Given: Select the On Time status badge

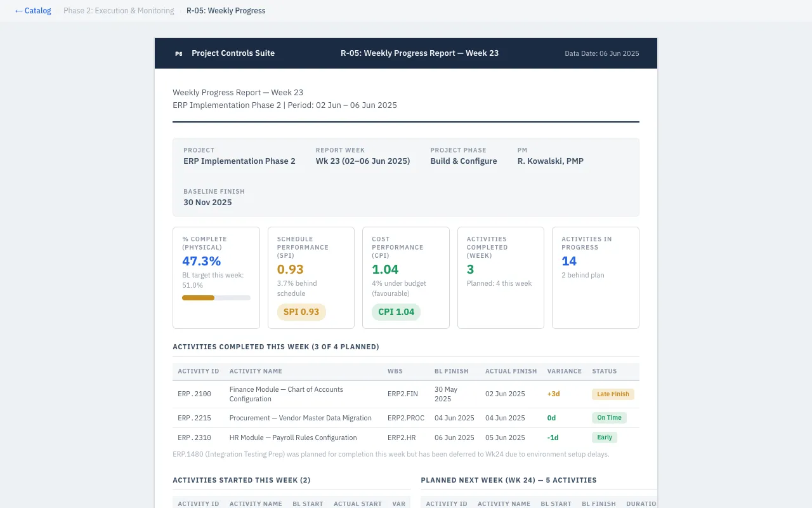Looking at the screenshot, I should (x=609, y=418).
